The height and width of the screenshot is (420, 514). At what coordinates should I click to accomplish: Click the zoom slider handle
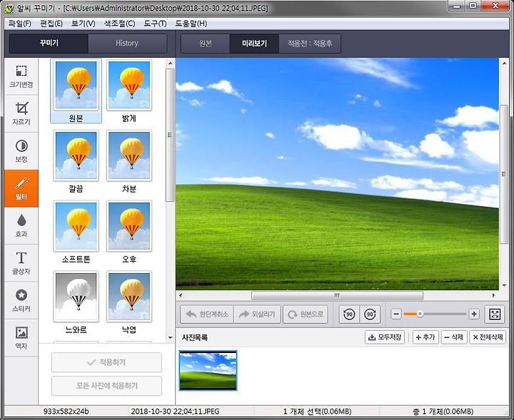click(420, 314)
